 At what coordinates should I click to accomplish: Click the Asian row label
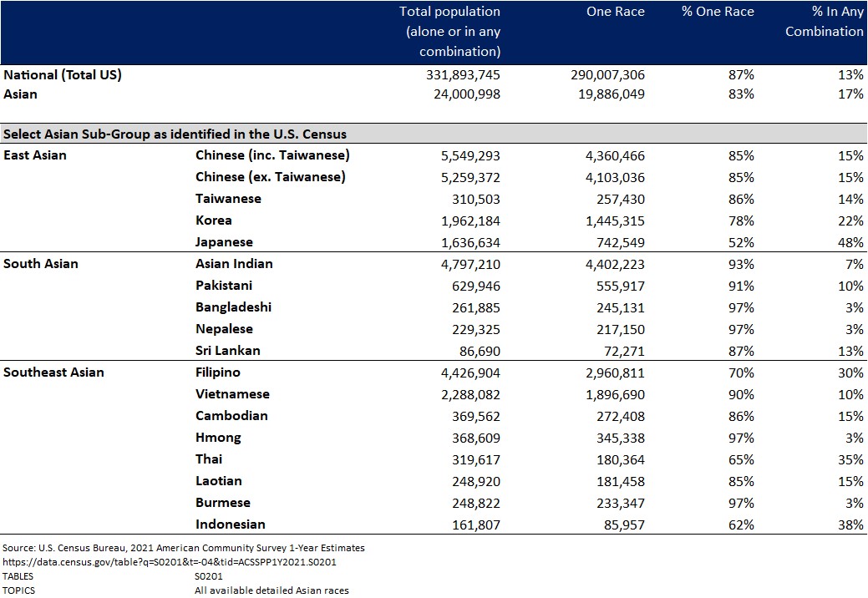[x=19, y=94]
